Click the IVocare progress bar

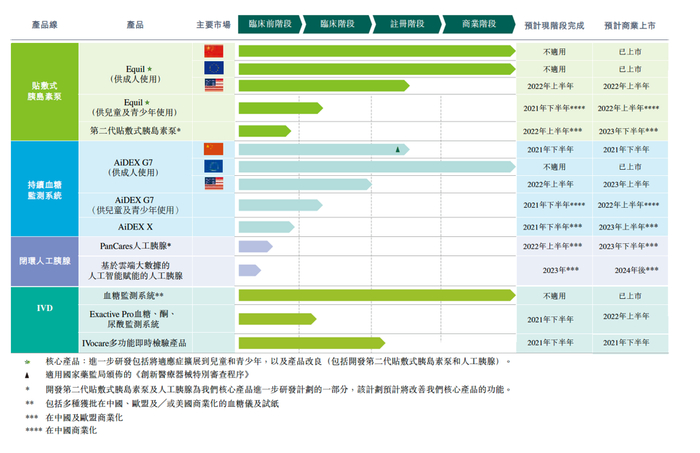click(312, 343)
